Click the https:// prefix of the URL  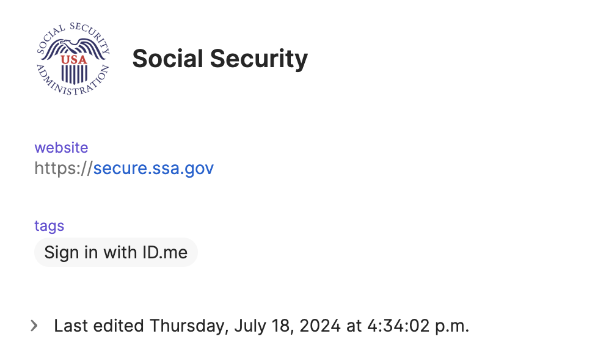point(64,168)
